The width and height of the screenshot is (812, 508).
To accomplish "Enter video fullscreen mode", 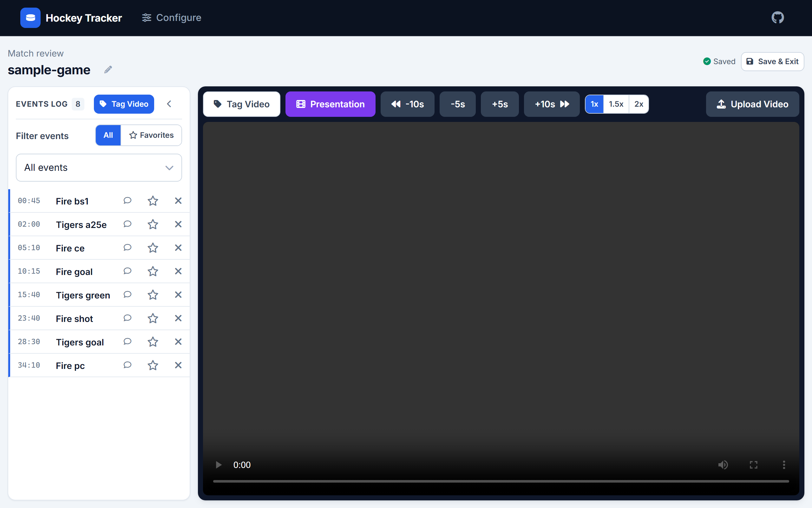I will 754,465.
